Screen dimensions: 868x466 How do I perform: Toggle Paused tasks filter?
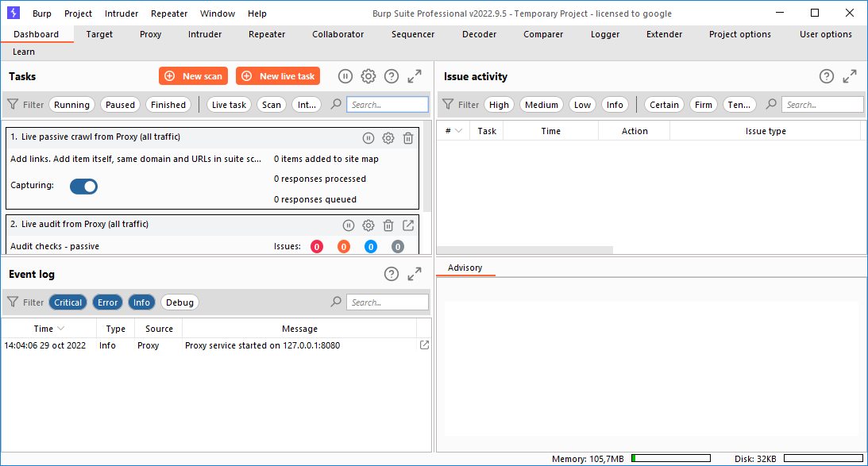[120, 105]
